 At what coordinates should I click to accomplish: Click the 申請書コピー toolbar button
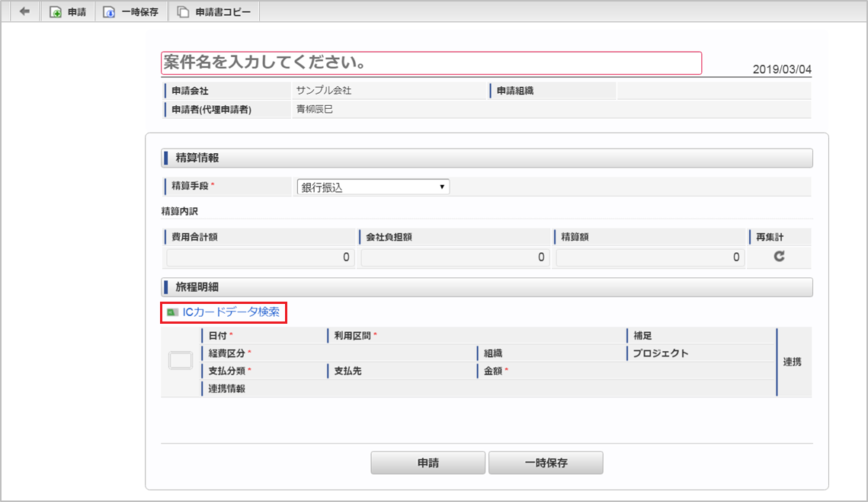tap(213, 11)
